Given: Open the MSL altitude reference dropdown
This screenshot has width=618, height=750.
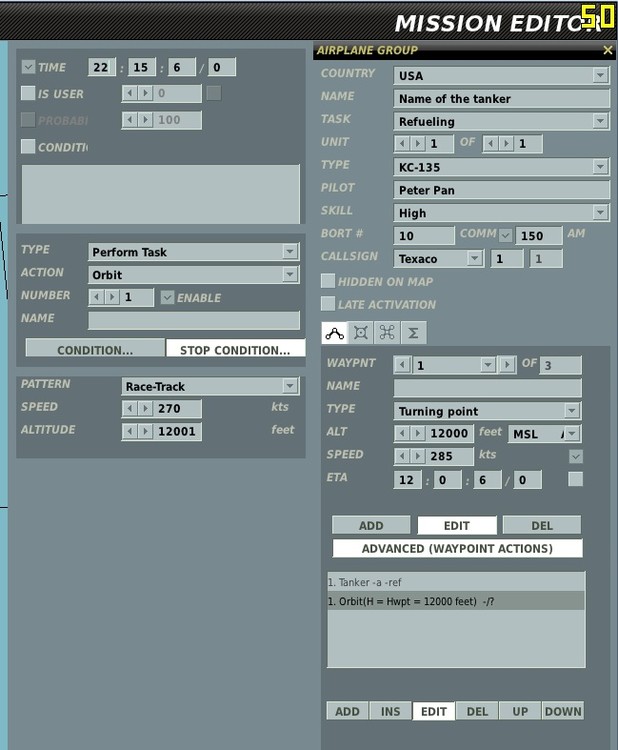Looking at the screenshot, I should [572, 433].
